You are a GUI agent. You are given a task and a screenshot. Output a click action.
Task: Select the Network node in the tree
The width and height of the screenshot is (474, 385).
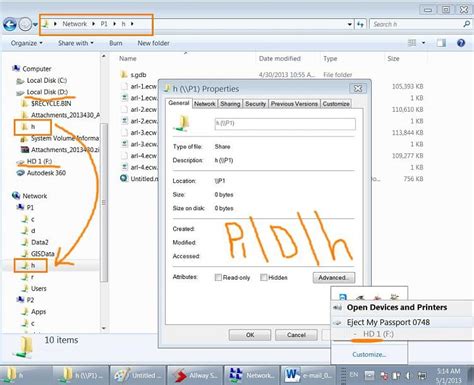point(35,196)
